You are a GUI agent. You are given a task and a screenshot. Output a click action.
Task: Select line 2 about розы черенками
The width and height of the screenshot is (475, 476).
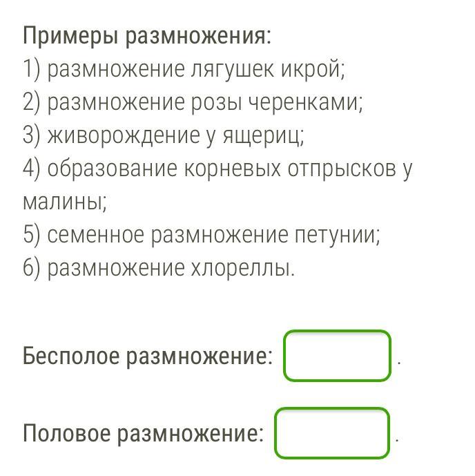[193, 102]
